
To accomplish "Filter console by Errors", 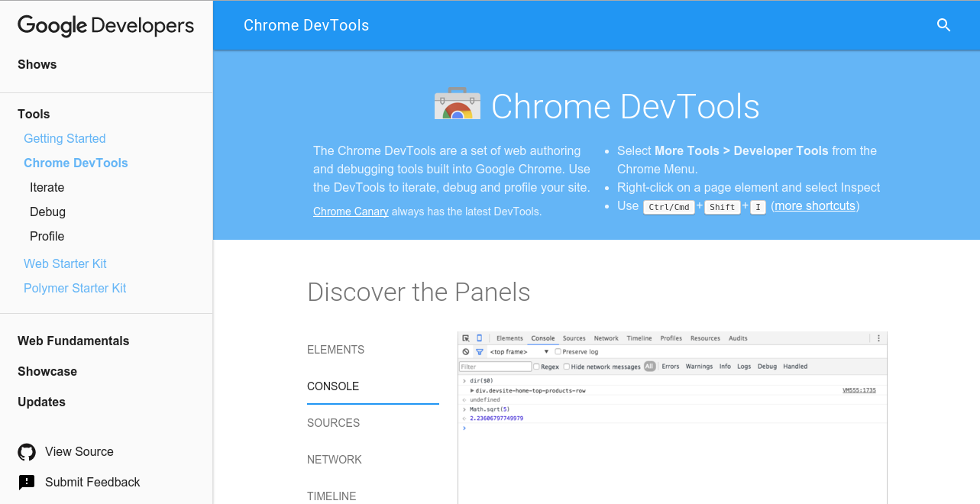I will [x=671, y=367].
